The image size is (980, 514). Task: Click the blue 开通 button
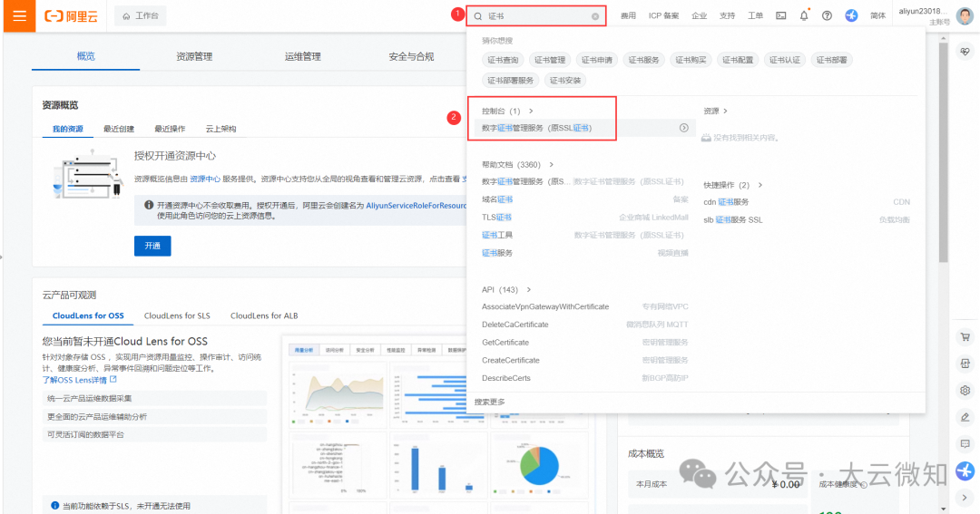pos(152,246)
